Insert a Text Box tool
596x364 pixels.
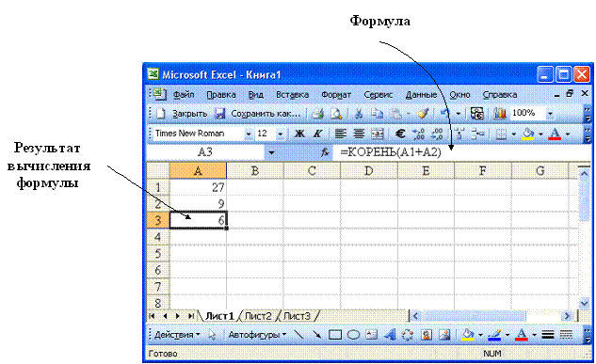[371, 335]
